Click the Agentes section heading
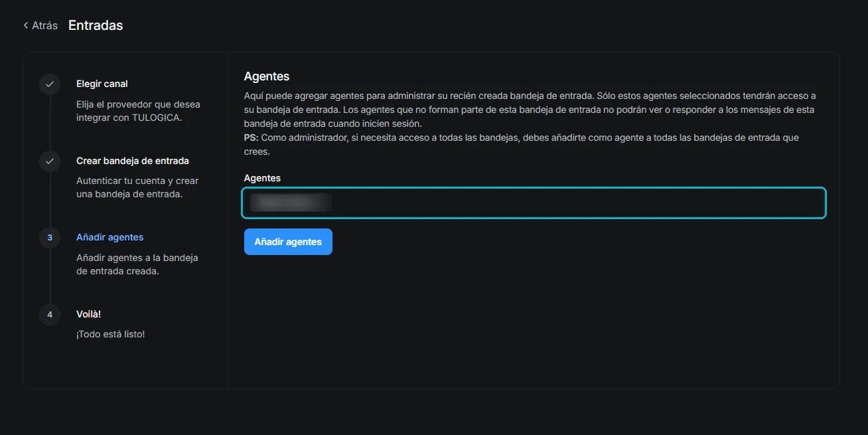 click(x=267, y=76)
